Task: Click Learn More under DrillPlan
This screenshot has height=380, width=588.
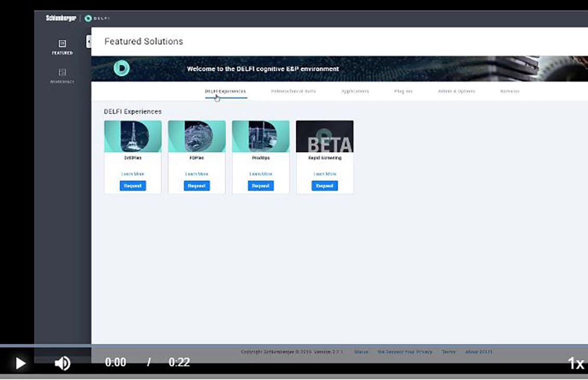Action: coord(133,174)
